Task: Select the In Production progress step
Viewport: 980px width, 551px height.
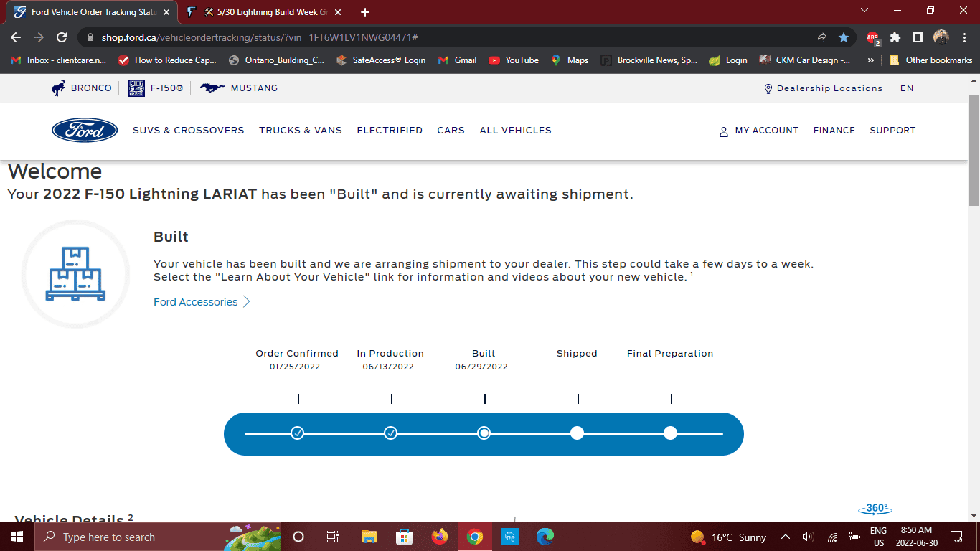Action: (391, 433)
